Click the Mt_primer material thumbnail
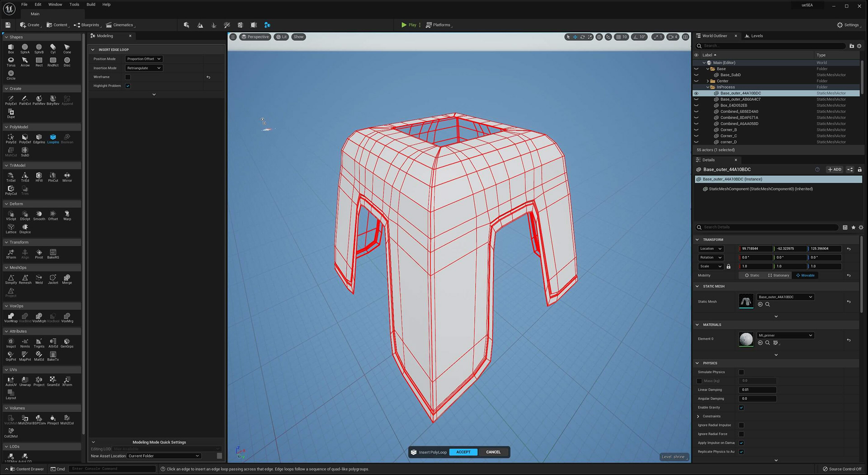The height and width of the screenshot is (475, 868). [746, 339]
